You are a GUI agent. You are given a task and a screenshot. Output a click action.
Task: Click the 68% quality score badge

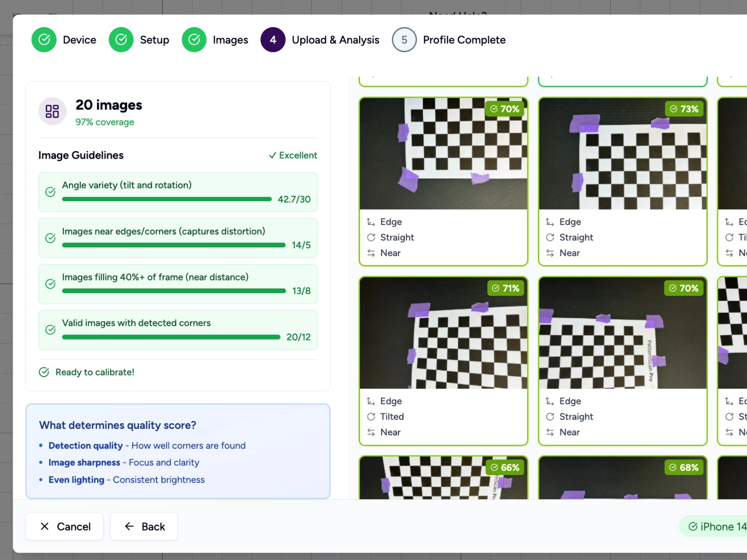(x=684, y=468)
